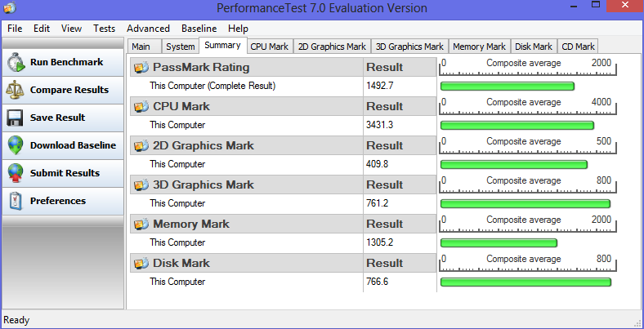Image resolution: width=644 pixels, height=329 pixels.
Task: Click the stopwatch icon for Run Benchmark
Action: [x=16, y=62]
